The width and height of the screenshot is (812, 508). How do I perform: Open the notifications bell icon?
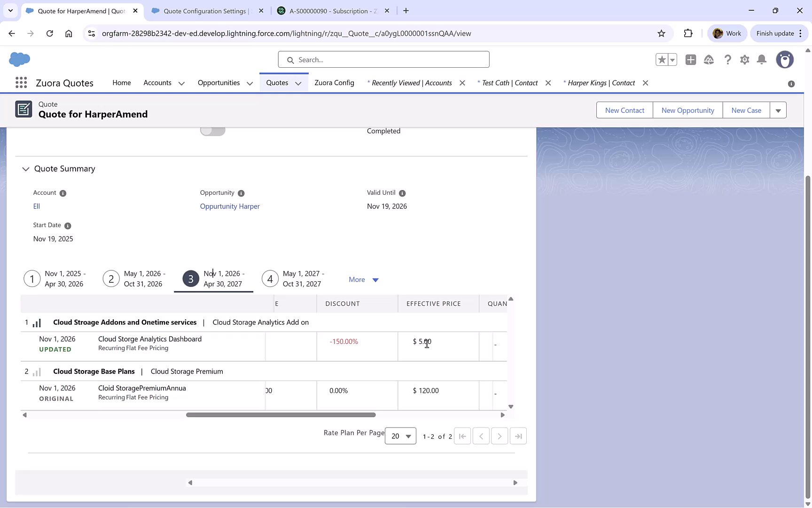762,60
